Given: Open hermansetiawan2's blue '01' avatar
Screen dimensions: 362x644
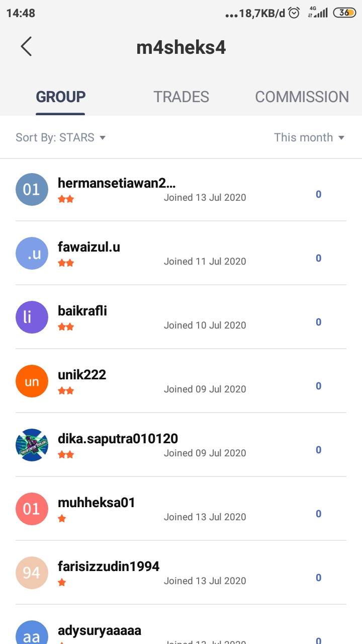Looking at the screenshot, I should (x=32, y=190).
